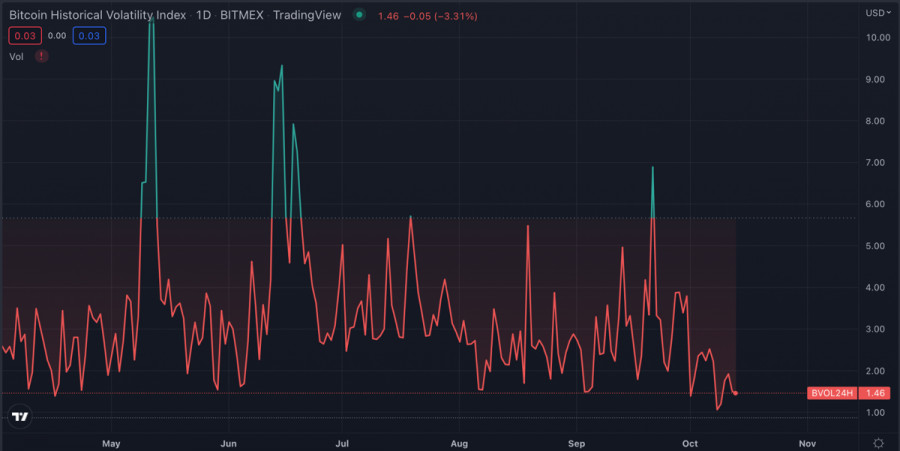Image resolution: width=900 pixels, height=451 pixels.
Task: Click the BVOL24H symbol label
Action: point(831,394)
